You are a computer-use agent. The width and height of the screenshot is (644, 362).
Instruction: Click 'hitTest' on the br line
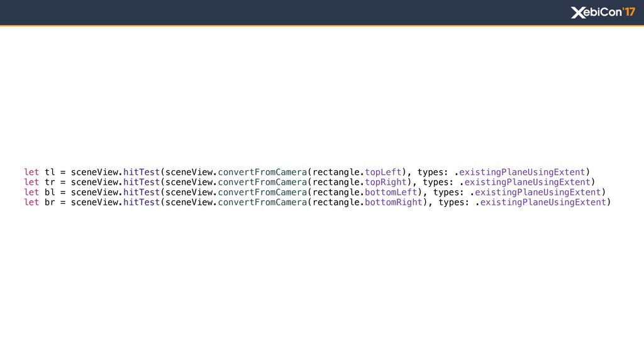[142, 202]
